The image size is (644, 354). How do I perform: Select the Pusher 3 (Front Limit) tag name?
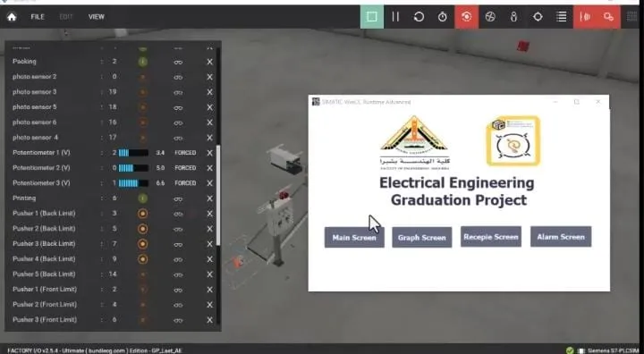pyautogui.click(x=45, y=319)
